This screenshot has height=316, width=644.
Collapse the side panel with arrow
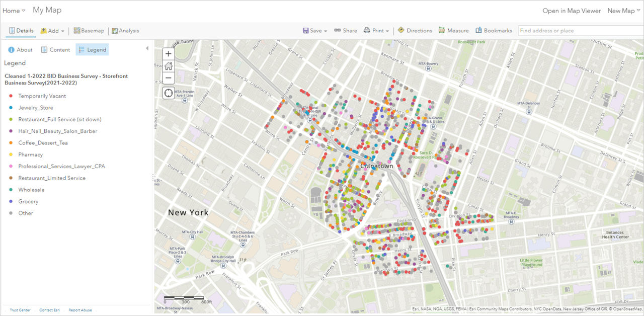147,48
